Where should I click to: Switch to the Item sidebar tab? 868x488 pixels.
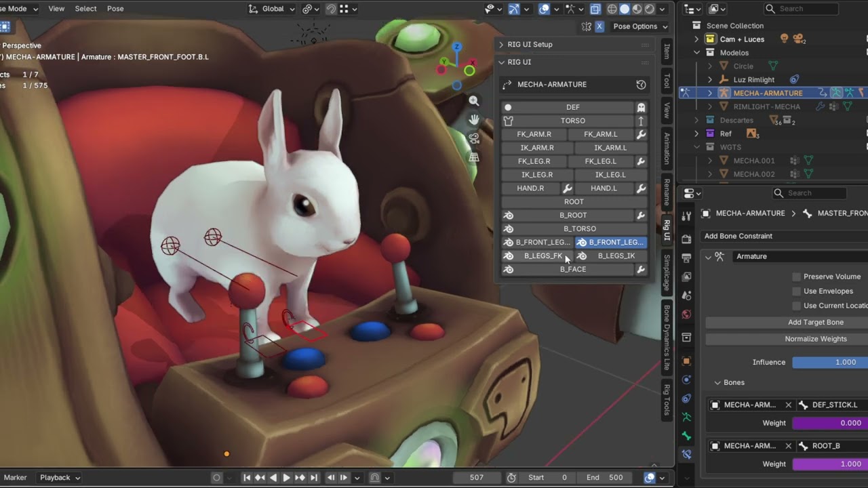667,52
